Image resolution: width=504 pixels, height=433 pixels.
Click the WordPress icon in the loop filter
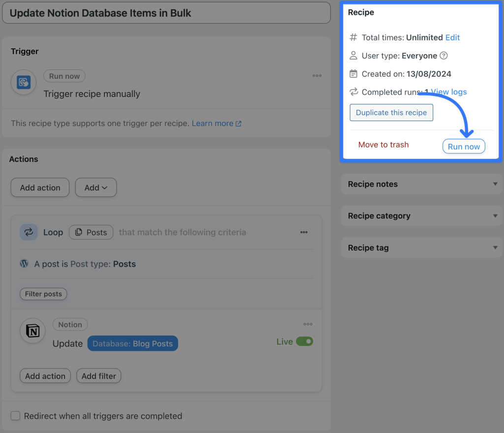pos(23,264)
